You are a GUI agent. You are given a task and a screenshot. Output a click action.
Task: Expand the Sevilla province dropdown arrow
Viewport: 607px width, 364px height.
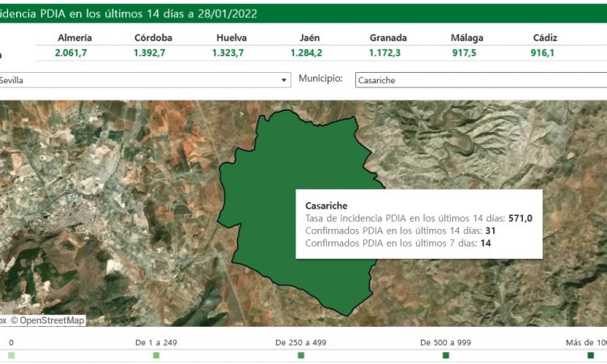[x=283, y=80]
